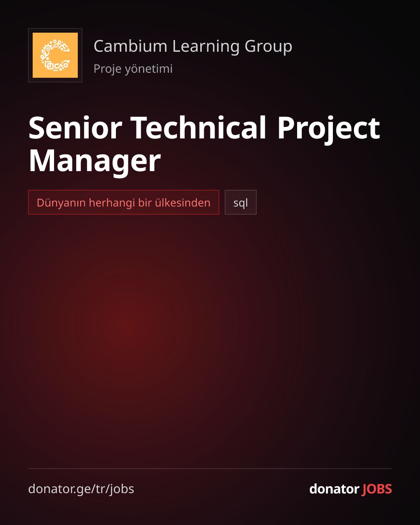Click the orange Cambium Learning Group logo

(x=55, y=55)
